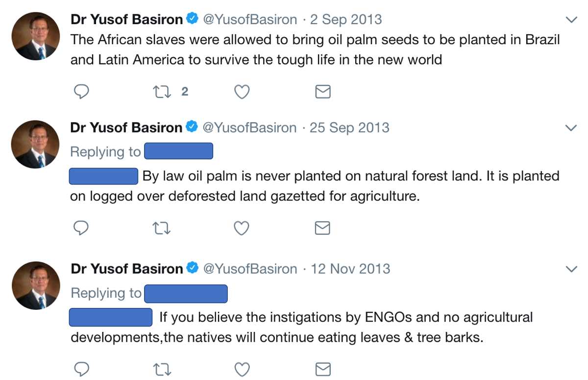Open the more-options chevron on 25 Sep tweet
The width and height of the screenshot is (588, 380).
click(571, 128)
